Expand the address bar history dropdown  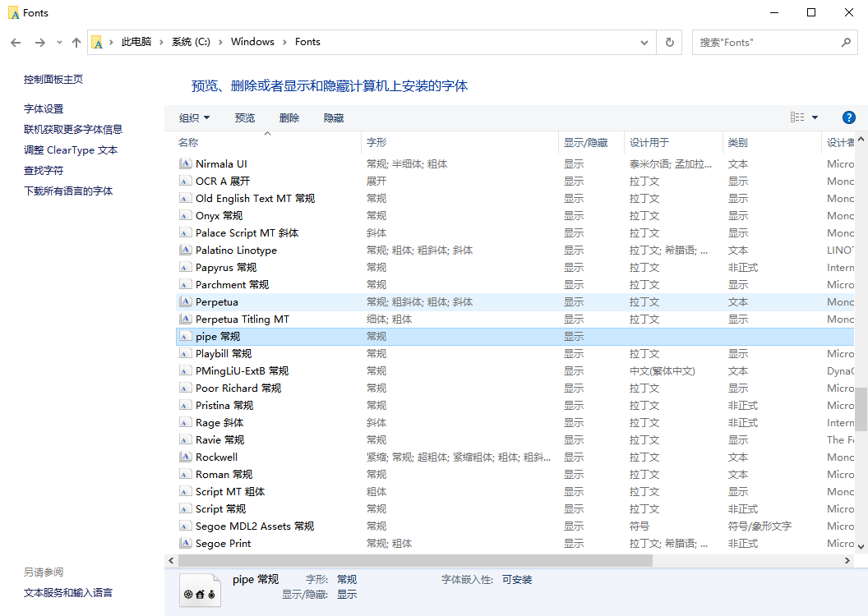pos(644,43)
